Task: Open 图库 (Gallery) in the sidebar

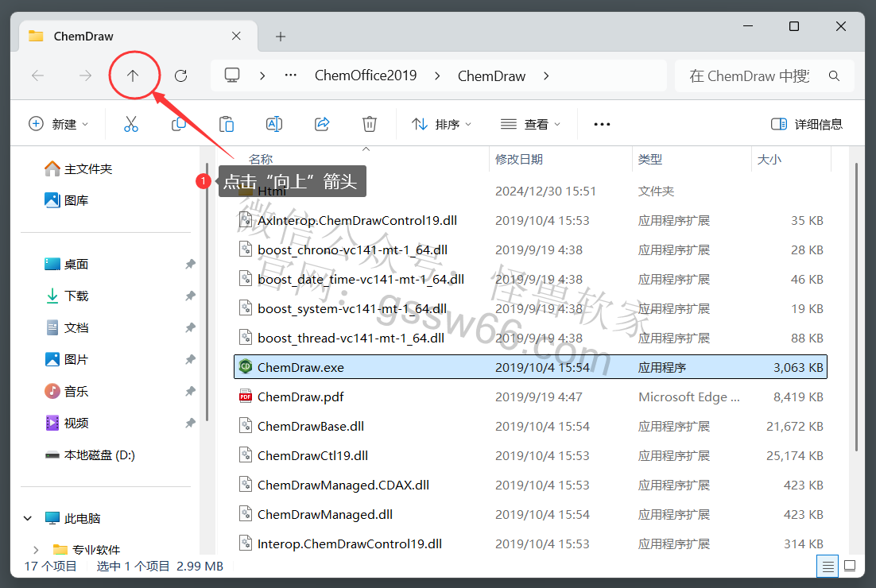Action: (x=66, y=200)
